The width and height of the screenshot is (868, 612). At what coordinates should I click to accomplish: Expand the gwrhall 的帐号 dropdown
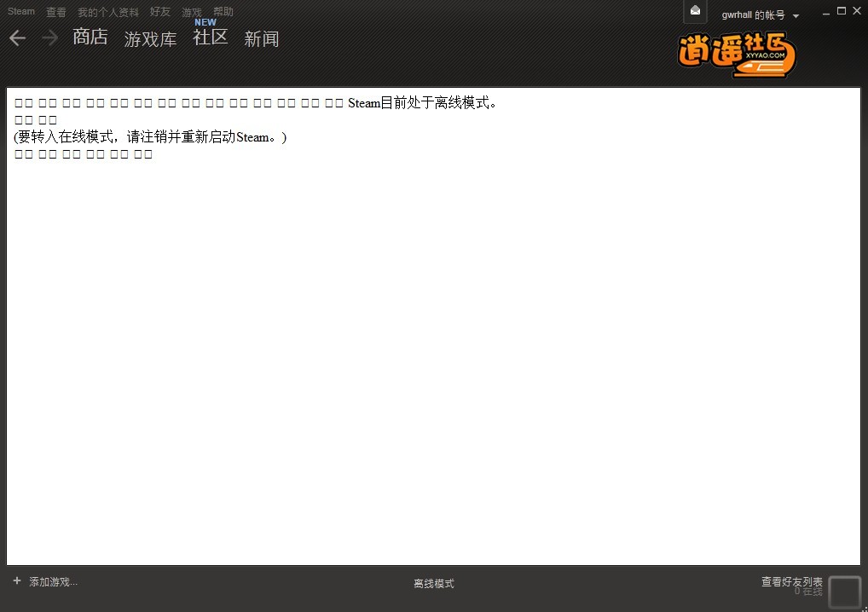pyautogui.click(x=796, y=16)
